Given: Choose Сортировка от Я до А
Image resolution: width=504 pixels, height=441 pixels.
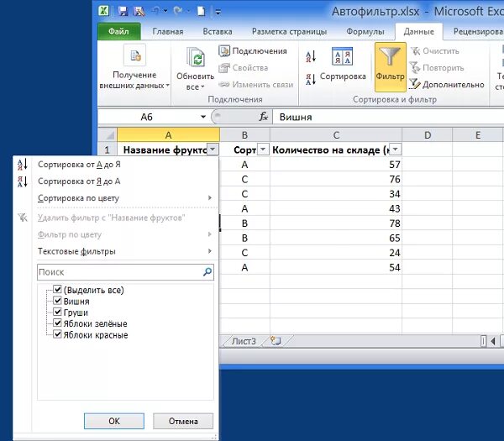Looking at the screenshot, I should click(116, 181).
